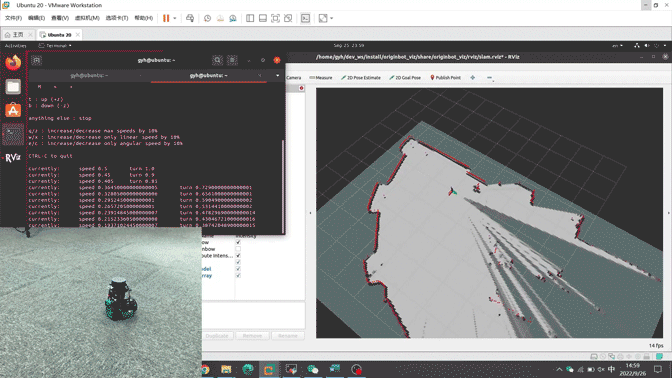Click the show library sidebar layout icon
This screenshot has width=672, height=378.
[x=250, y=18]
